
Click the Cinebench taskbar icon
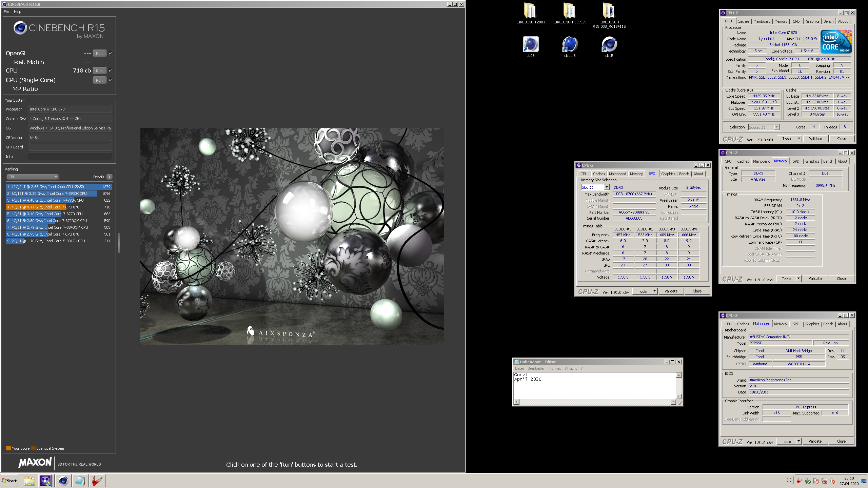tap(63, 481)
